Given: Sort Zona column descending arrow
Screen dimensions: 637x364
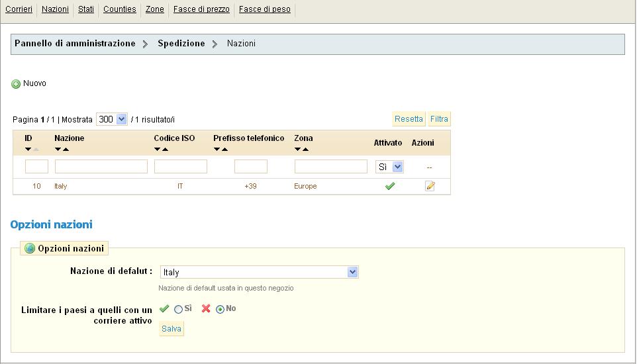Looking at the screenshot, I should pyautogui.click(x=297, y=149).
